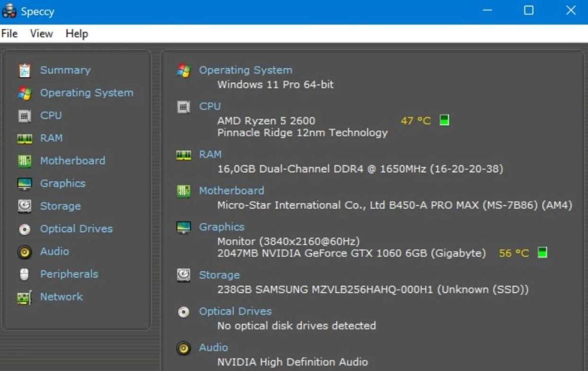588x371 pixels.
Task: Click the NVIDIA High Definition Audio text
Action: (292, 362)
